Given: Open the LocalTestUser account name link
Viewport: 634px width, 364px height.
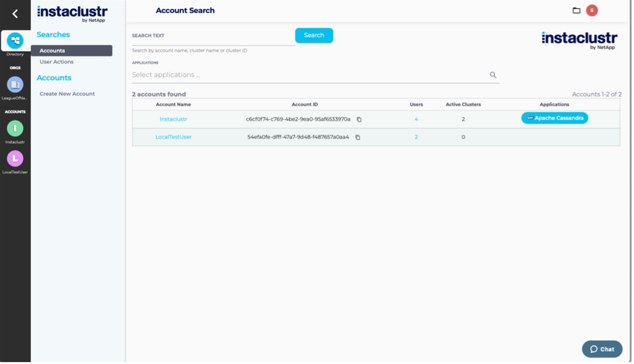Looking at the screenshot, I should click(174, 137).
